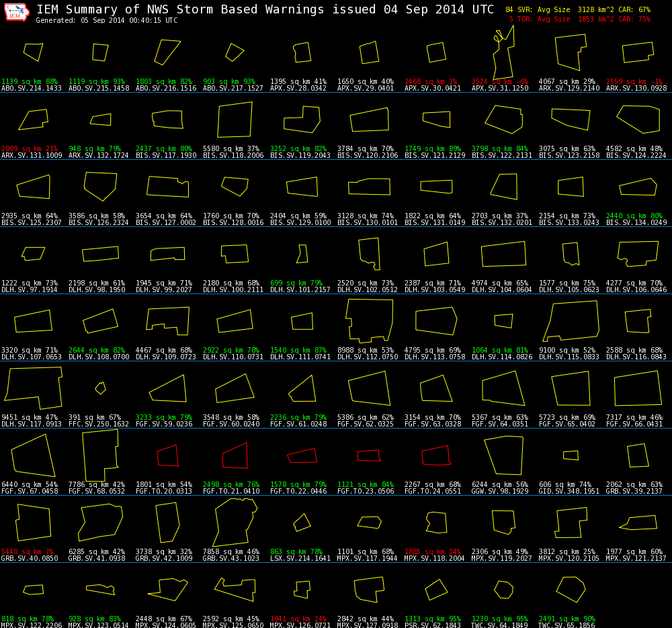Screen dimensions: 672x628
Task: Click the red '2009 sq km 21%' value
Action: (x=30, y=148)
